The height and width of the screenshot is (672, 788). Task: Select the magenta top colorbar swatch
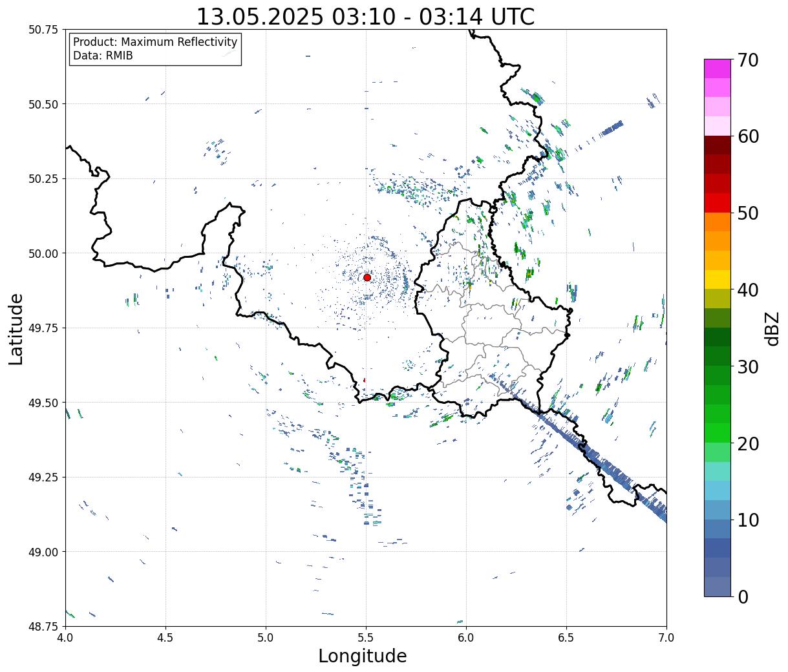tap(718, 68)
